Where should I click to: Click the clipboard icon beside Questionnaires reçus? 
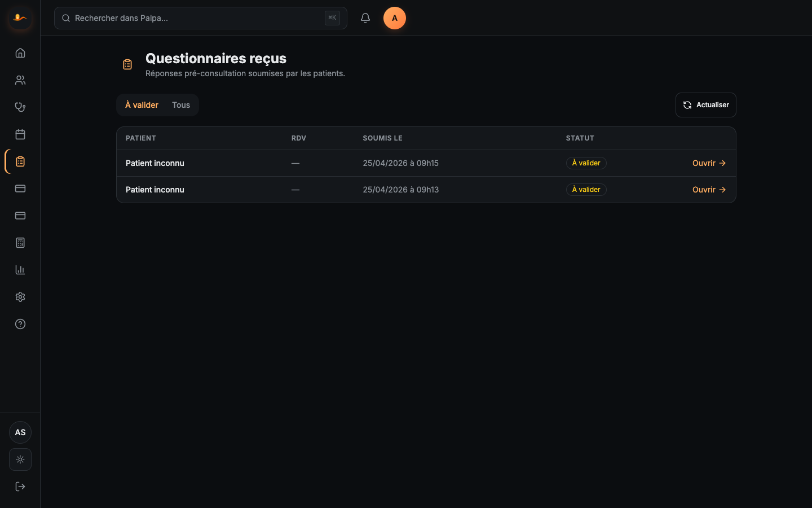tap(127, 65)
